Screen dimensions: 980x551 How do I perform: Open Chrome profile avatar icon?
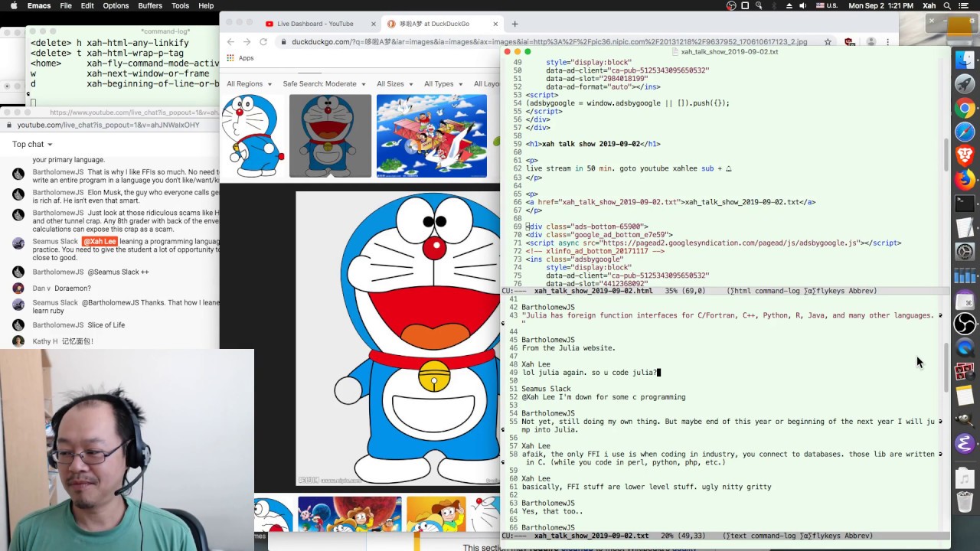871,42
